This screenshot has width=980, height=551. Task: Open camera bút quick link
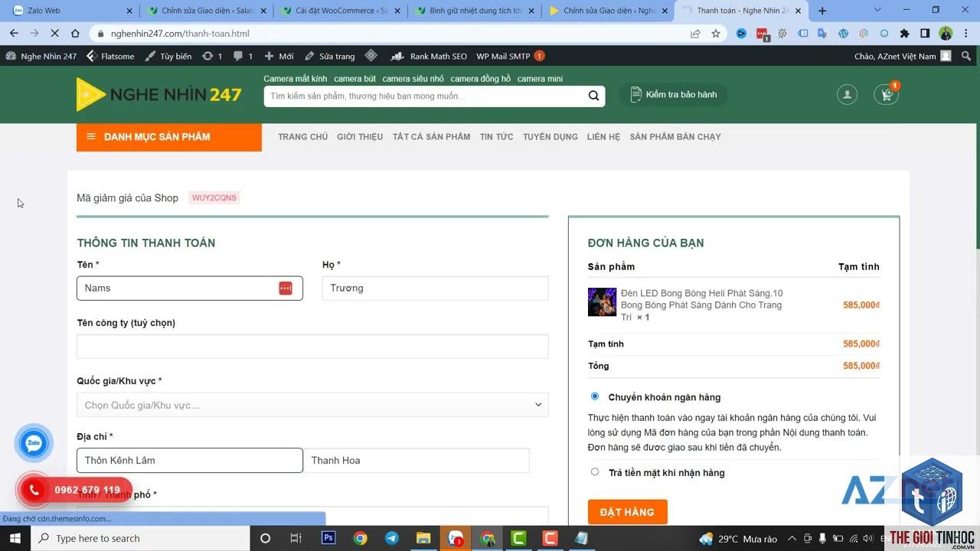pyautogui.click(x=354, y=79)
